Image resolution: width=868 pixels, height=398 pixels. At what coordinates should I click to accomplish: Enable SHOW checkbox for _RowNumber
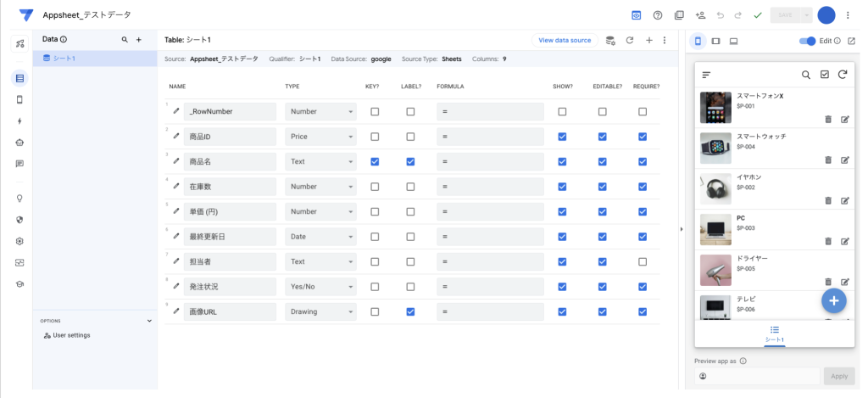[x=562, y=111]
